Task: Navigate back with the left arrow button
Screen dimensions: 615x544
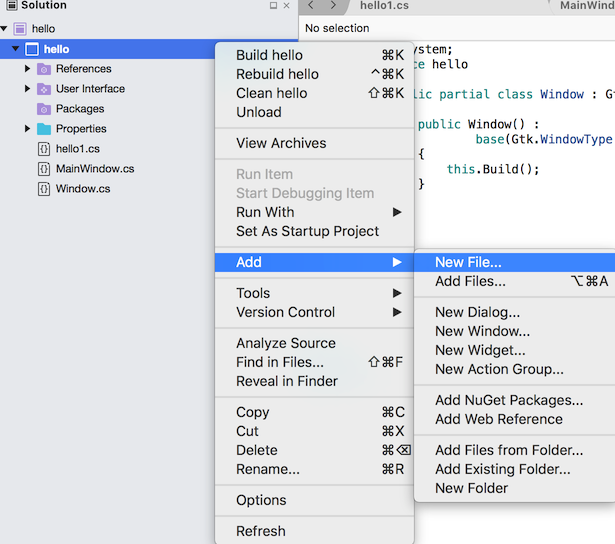Action: (x=309, y=6)
